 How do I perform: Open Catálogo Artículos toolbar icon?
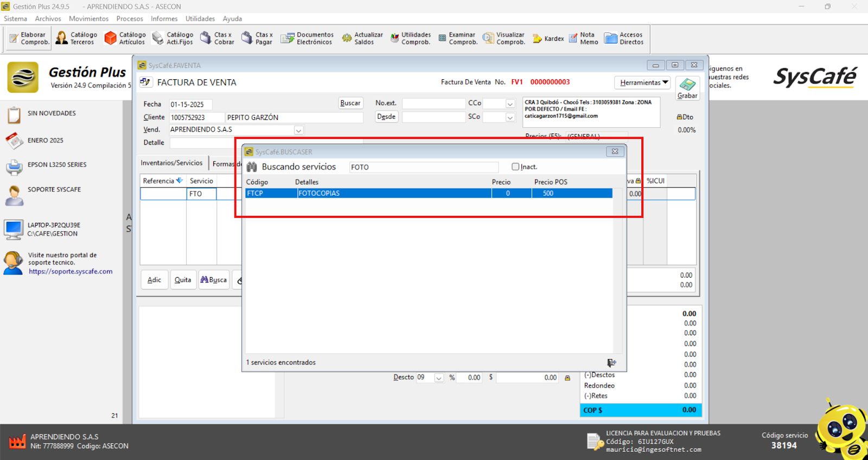click(x=125, y=39)
